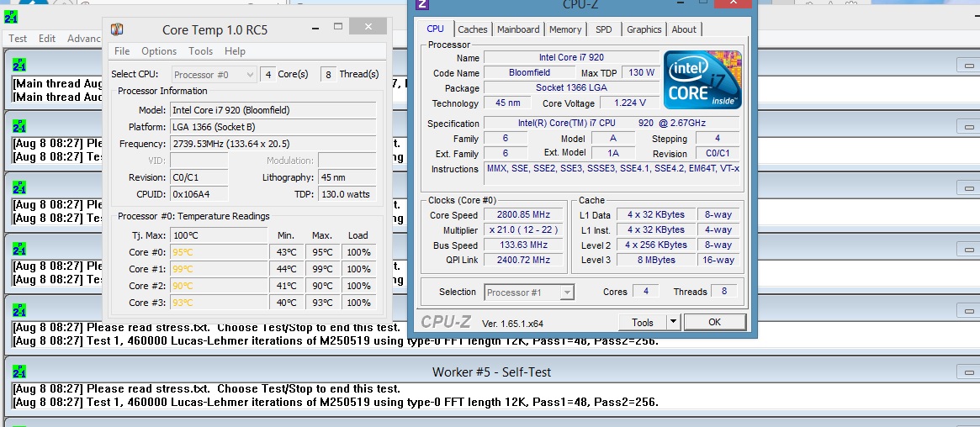This screenshot has height=427, width=980.
Task: Click the Core Speed value 2800.85 MHz
Action: click(523, 215)
